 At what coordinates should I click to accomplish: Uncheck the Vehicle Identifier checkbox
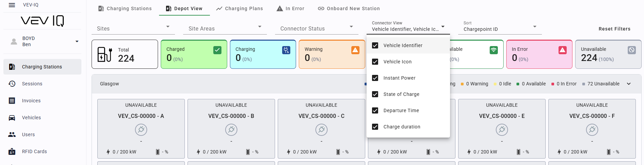point(375,45)
